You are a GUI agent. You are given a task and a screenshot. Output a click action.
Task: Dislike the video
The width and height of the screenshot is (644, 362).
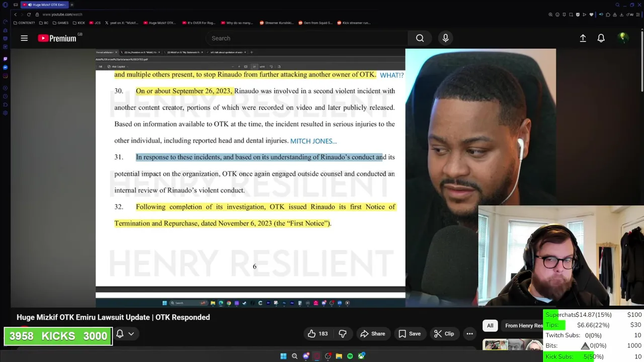point(343,334)
